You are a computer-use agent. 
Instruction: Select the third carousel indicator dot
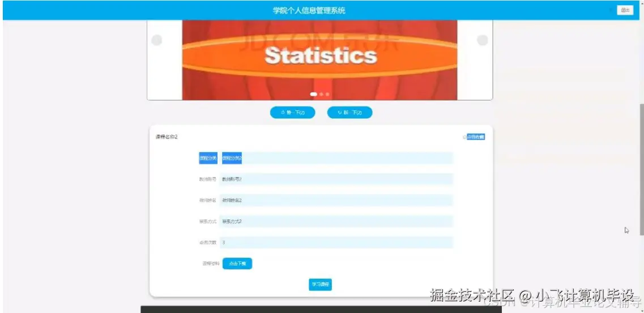[x=327, y=94]
